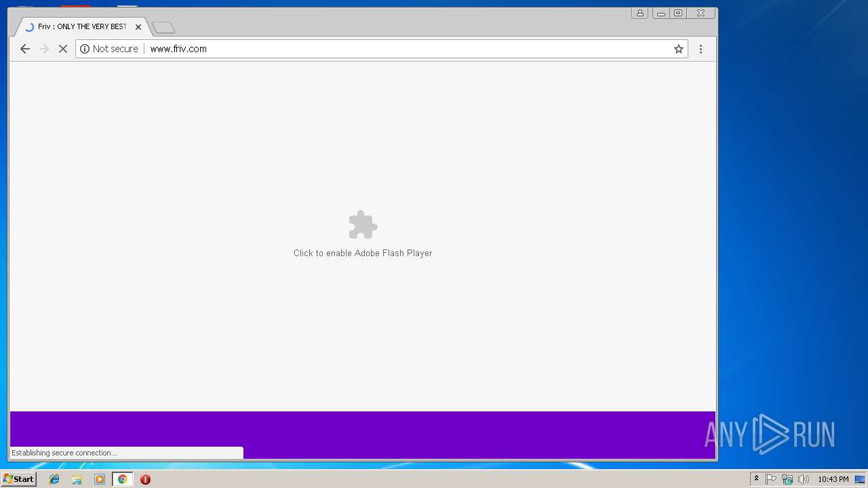Screen dimensions: 868x488
Task: Bookmark this page with the star
Action: (678, 49)
